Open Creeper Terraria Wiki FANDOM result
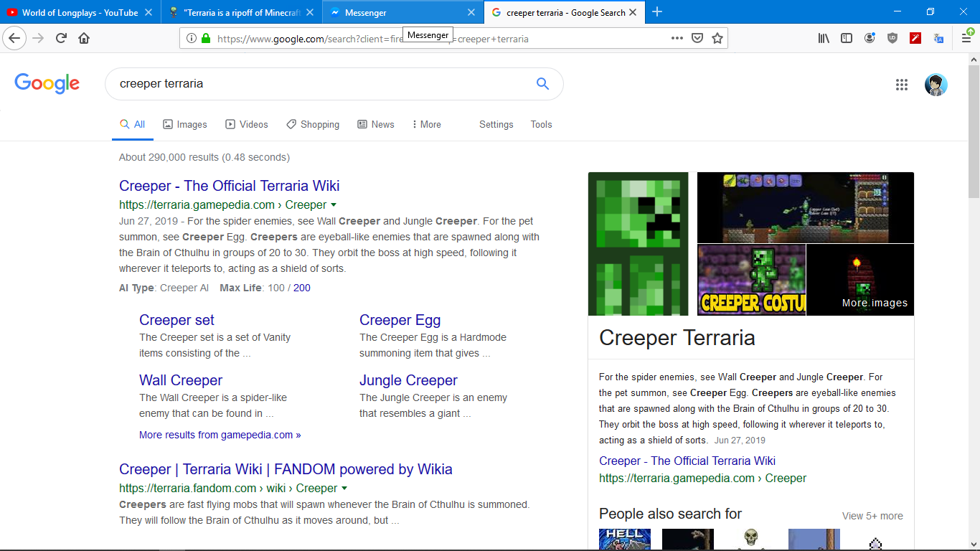 pyautogui.click(x=286, y=469)
